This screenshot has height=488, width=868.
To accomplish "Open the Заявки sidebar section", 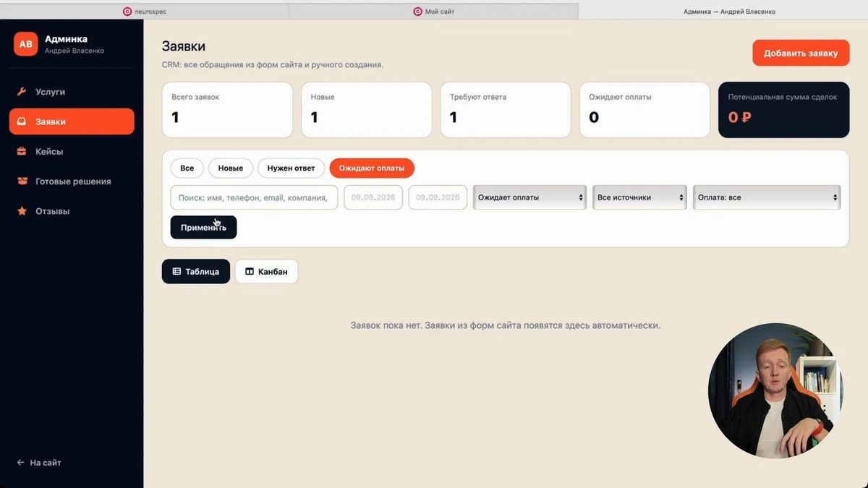I will point(72,121).
